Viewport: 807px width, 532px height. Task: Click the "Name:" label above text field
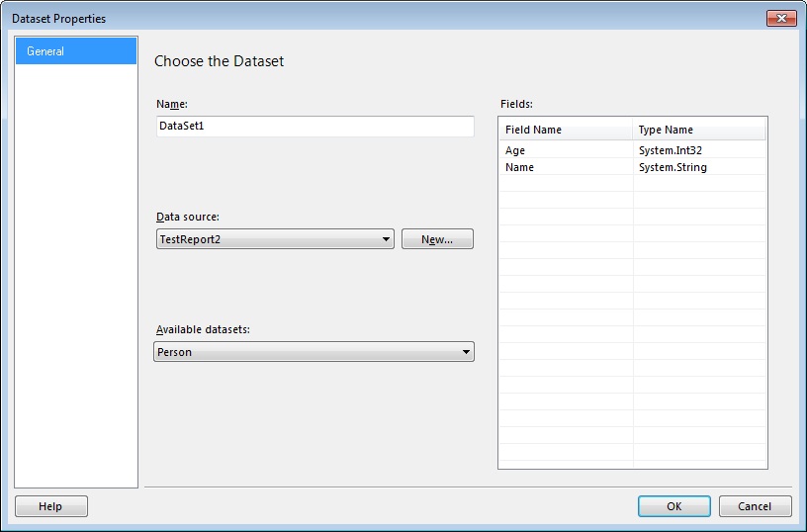coord(172,104)
